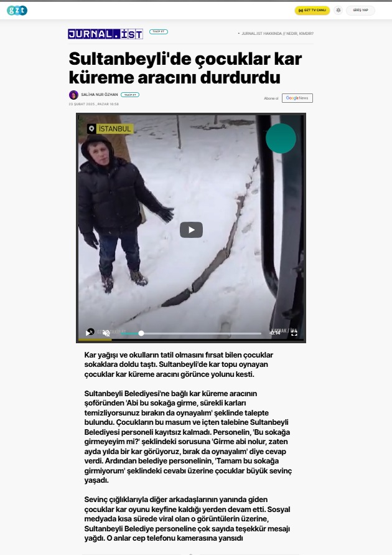Click the GİRİŞ YAP login button
The height and width of the screenshot is (555, 392).
click(x=360, y=10)
